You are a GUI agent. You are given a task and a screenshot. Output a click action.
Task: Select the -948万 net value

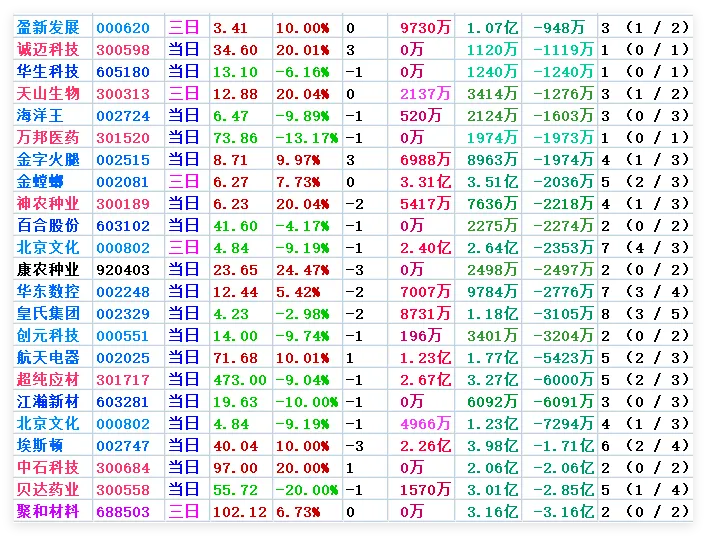(558, 27)
